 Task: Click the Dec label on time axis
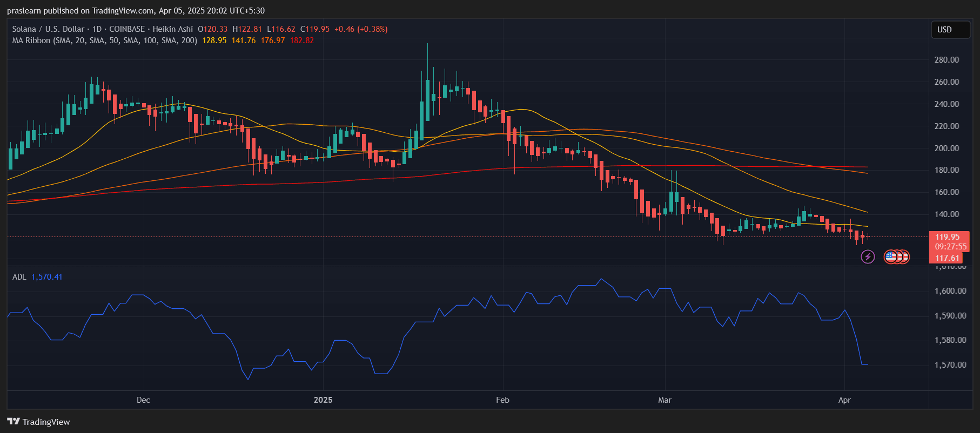click(143, 400)
